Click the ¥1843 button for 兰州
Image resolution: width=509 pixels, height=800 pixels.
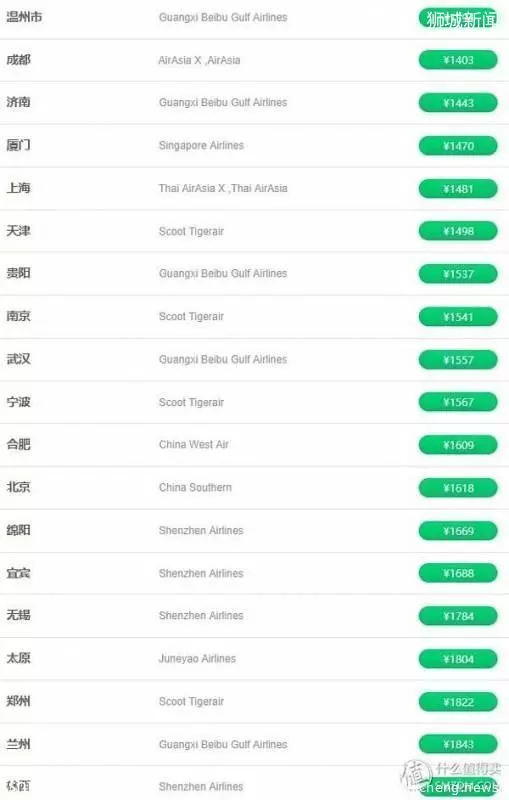pyautogui.click(x=458, y=744)
